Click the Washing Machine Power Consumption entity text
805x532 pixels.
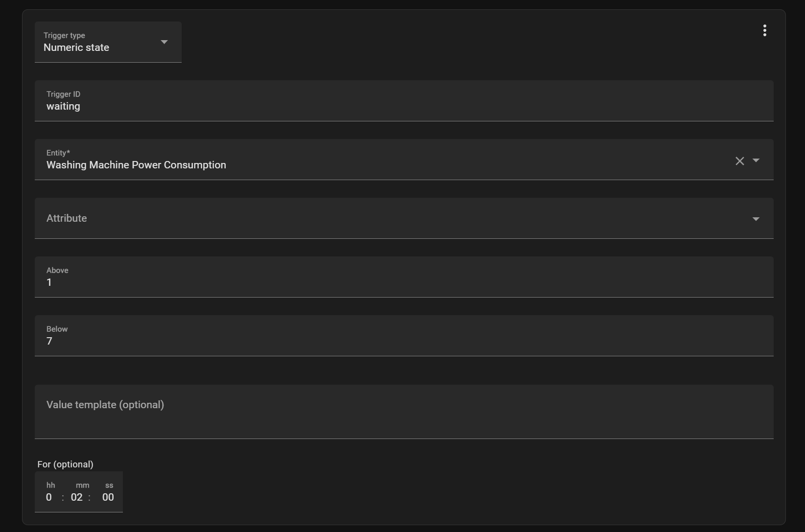pyautogui.click(x=136, y=165)
